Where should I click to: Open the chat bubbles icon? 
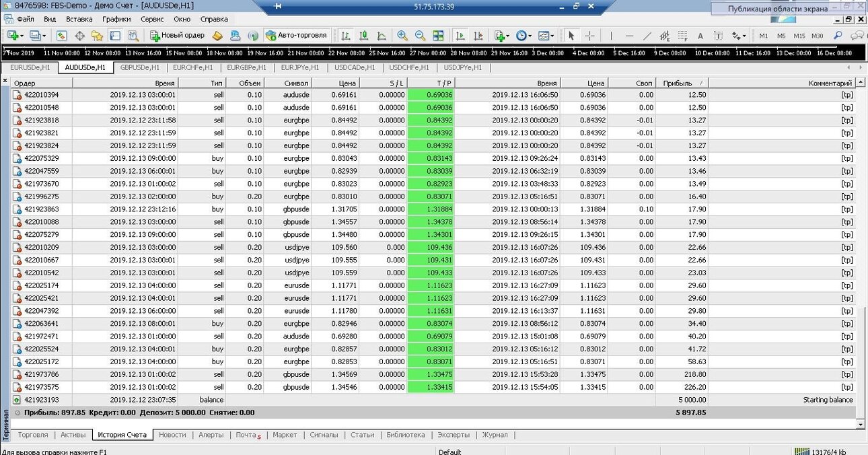857,36
